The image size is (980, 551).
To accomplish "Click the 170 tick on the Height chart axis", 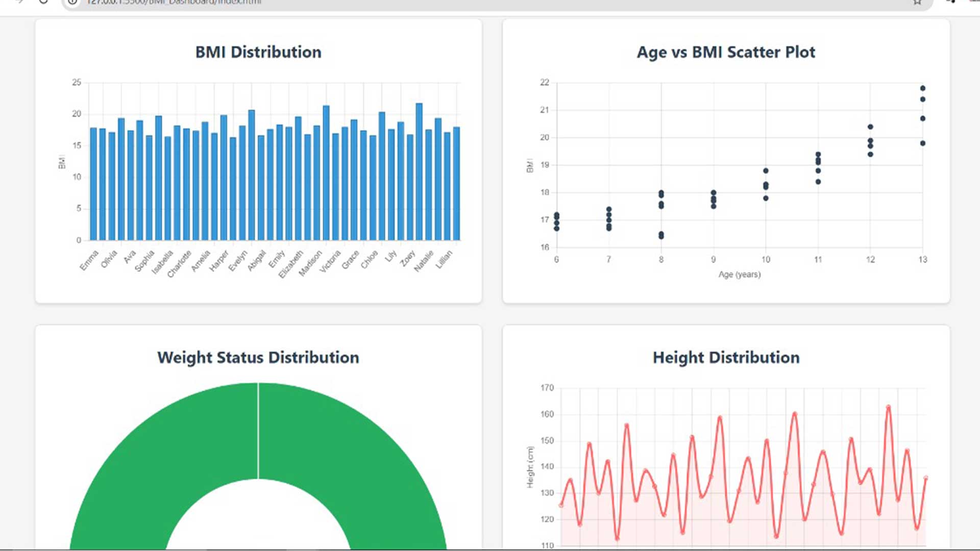I will point(547,388).
